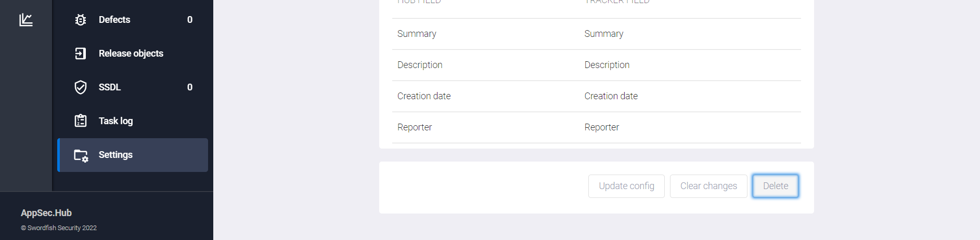Select the Description tracker field cell
The image size is (980, 240).
(x=607, y=65)
